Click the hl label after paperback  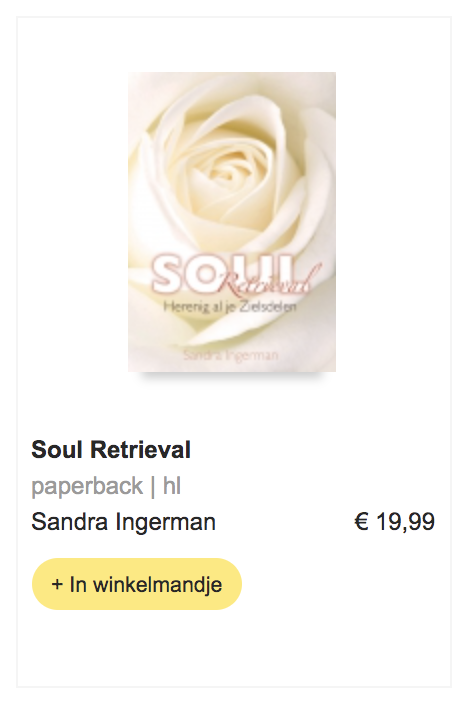[x=172, y=486]
